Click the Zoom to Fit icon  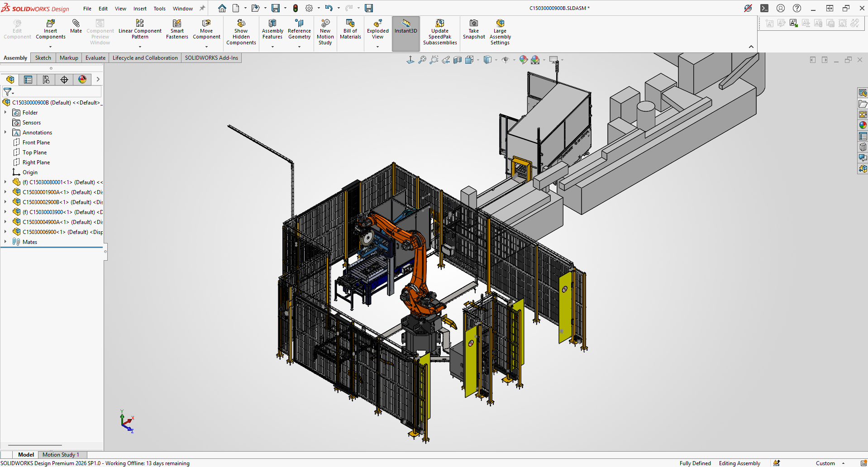pyautogui.click(x=422, y=60)
